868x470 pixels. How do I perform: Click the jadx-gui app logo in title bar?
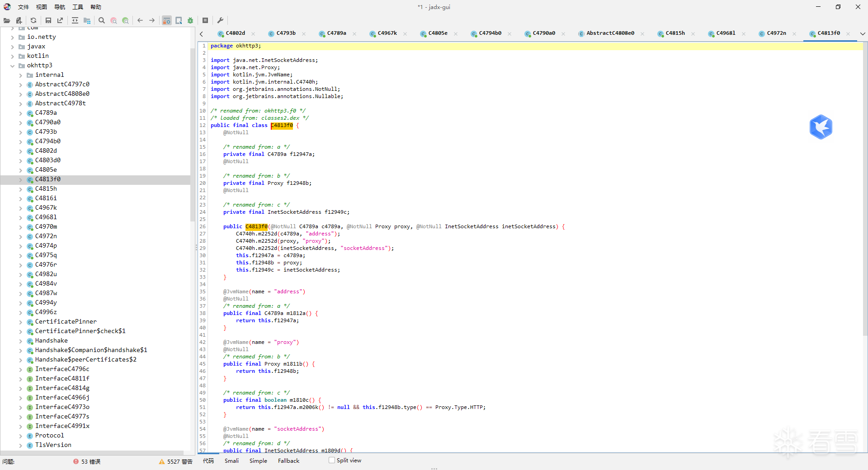7,7
